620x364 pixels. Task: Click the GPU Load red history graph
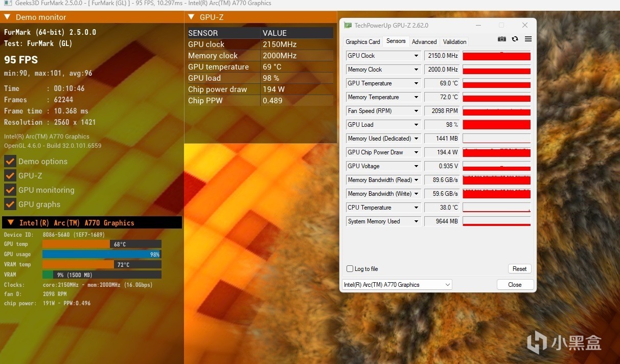coord(496,125)
